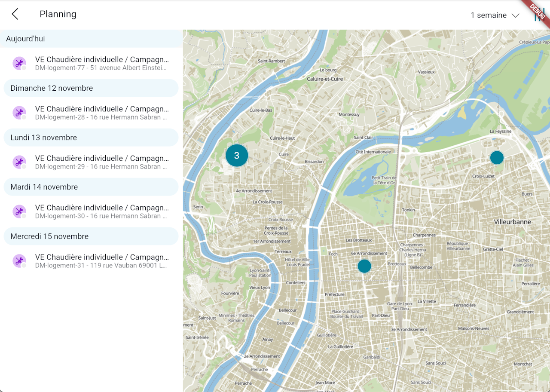The width and height of the screenshot is (550, 392).
Task: Select the "Aujourd'hui" section header
Action: [x=25, y=39]
